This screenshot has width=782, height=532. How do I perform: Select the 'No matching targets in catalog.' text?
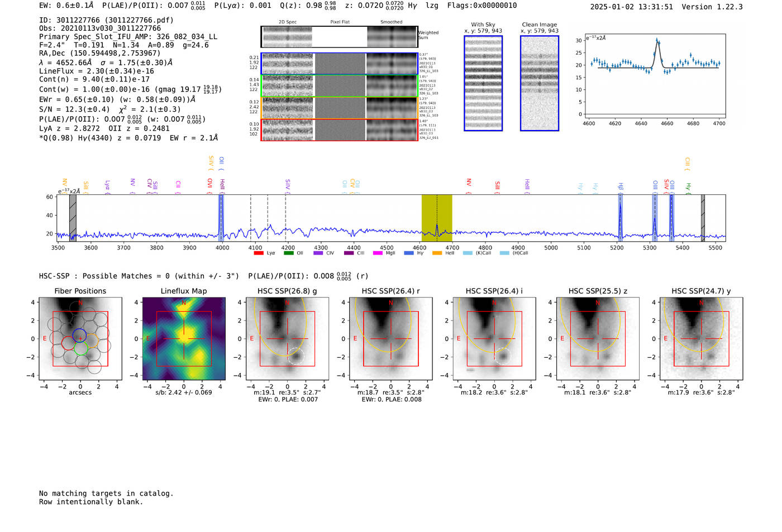click(x=106, y=493)
